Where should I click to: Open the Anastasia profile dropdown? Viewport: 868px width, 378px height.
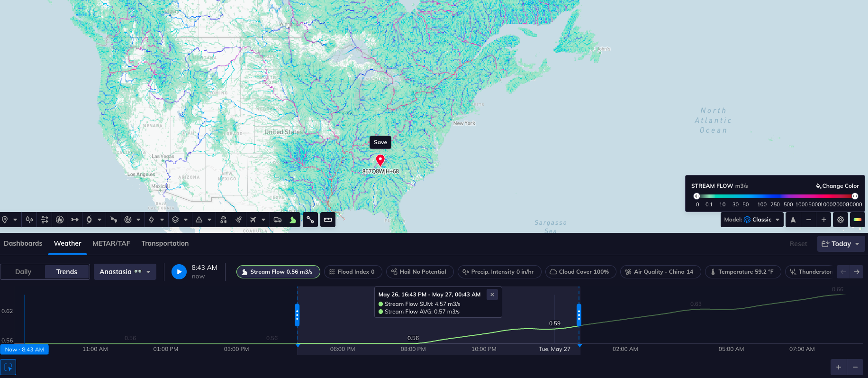(125, 272)
